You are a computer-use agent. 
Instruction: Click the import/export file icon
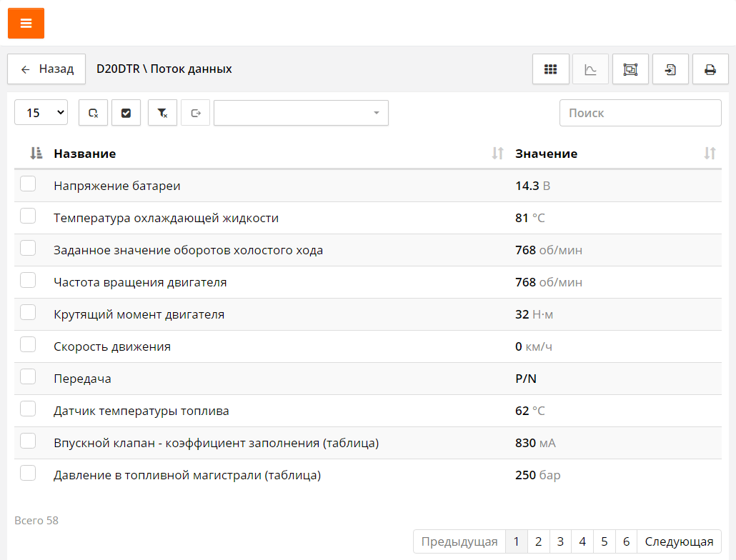(x=670, y=69)
